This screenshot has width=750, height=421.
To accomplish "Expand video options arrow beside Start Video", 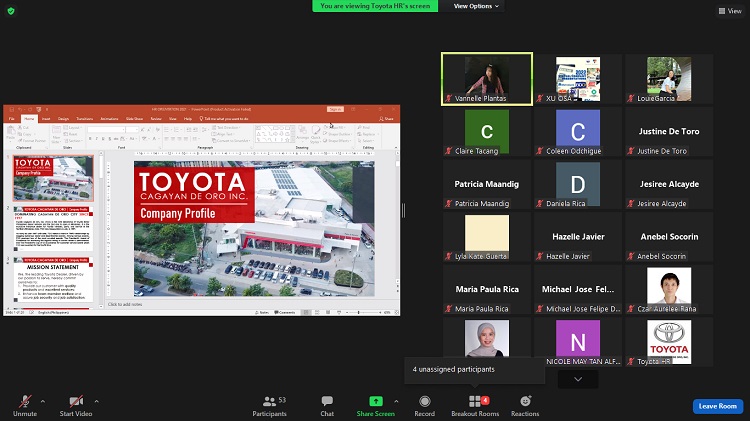I will coord(97,401).
